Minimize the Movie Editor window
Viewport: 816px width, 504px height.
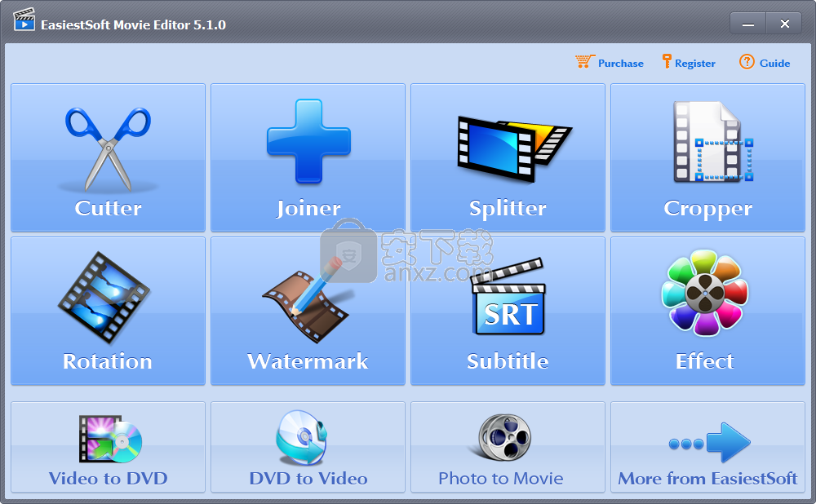pyautogui.click(x=747, y=24)
